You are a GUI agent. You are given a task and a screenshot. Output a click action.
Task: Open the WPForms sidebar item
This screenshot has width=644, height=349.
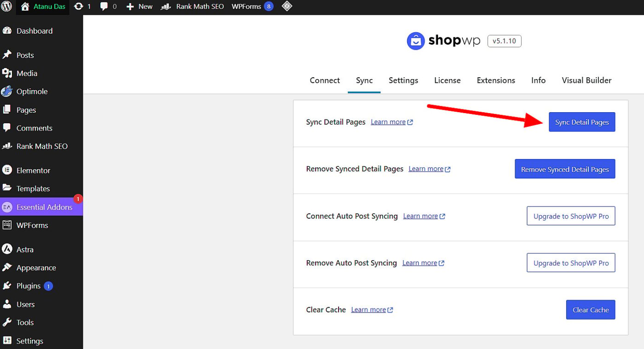pyautogui.click(x=41, y=225)
